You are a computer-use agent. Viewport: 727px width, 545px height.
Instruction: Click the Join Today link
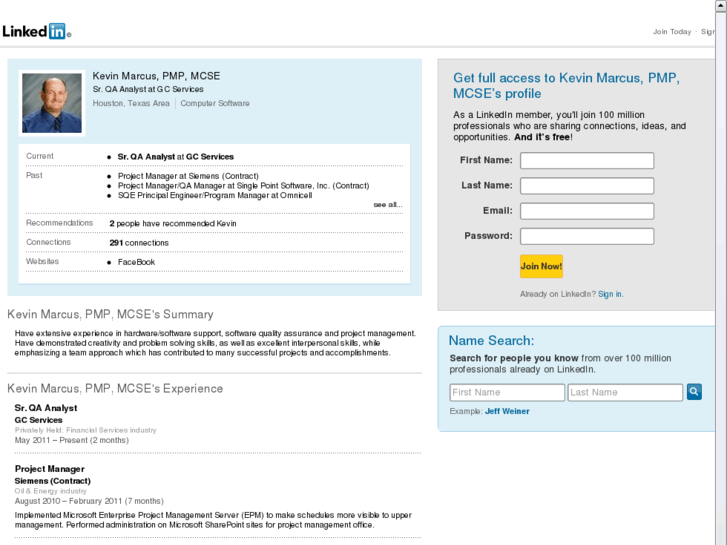[672, 32]
